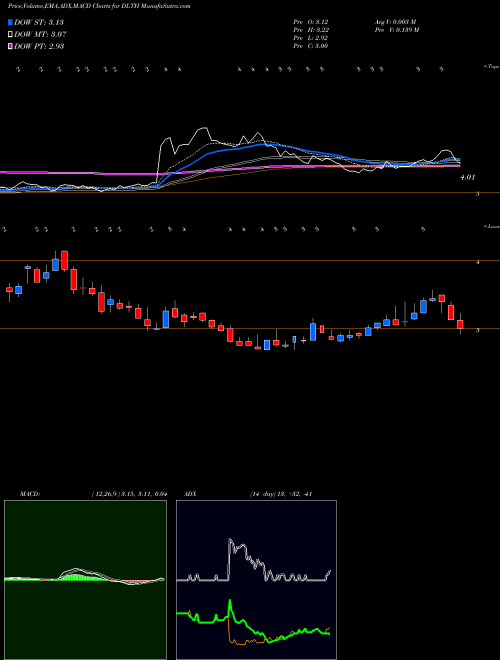Click the 'Pre O: 3.12' value
500x660 pixels.
click(311, 22)
